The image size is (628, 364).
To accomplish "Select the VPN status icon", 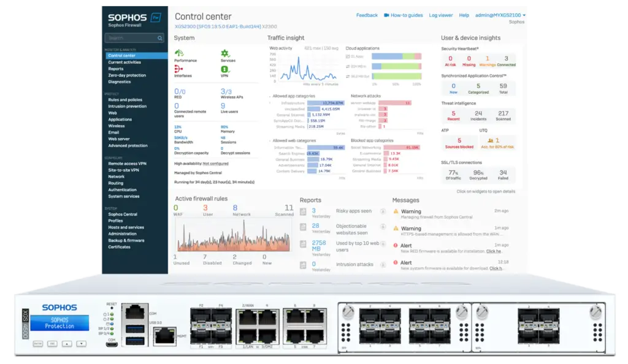I will [224, 69].
